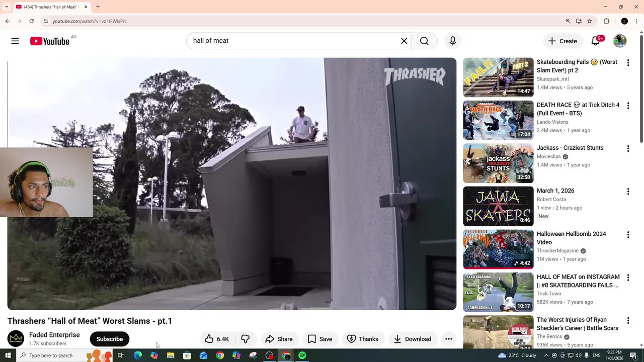This screenshot has height=362, width=644.
Task: Open Microsoft Edge from the taskbar
Action: (x=137, y=355)
